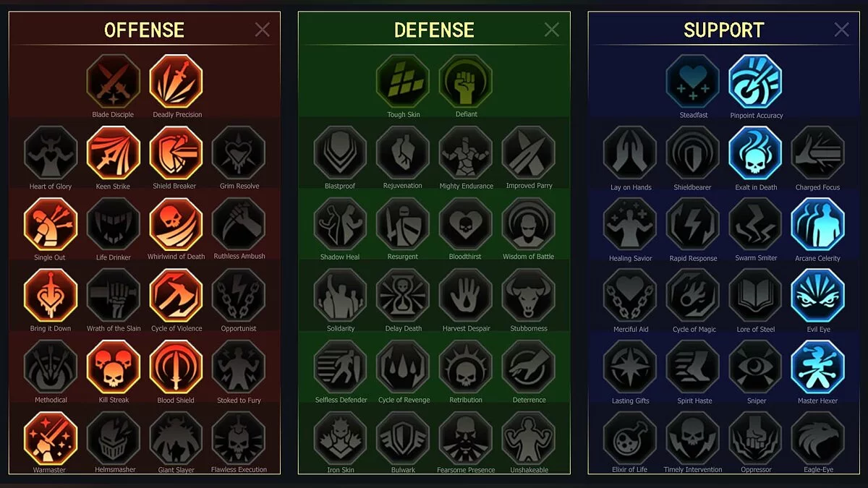Pick the Pinpoint Accuracy mastery

coord(755,82)
